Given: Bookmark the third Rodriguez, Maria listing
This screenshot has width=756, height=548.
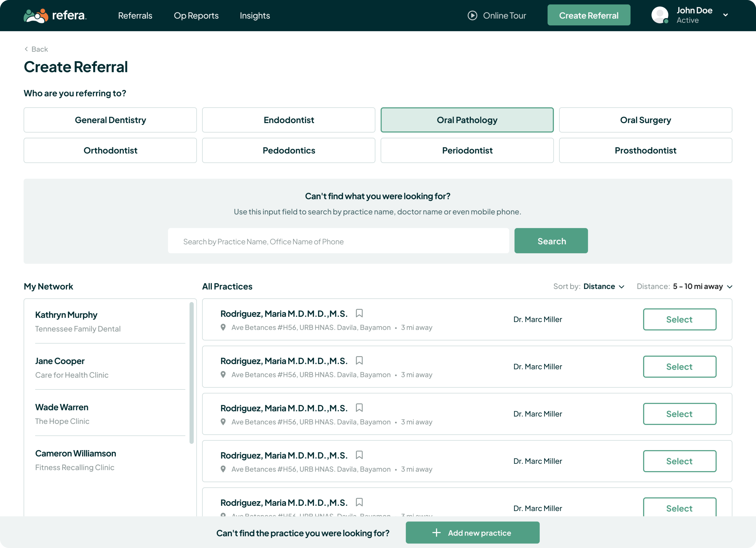Looking at the screenshot, I should 359,408.
